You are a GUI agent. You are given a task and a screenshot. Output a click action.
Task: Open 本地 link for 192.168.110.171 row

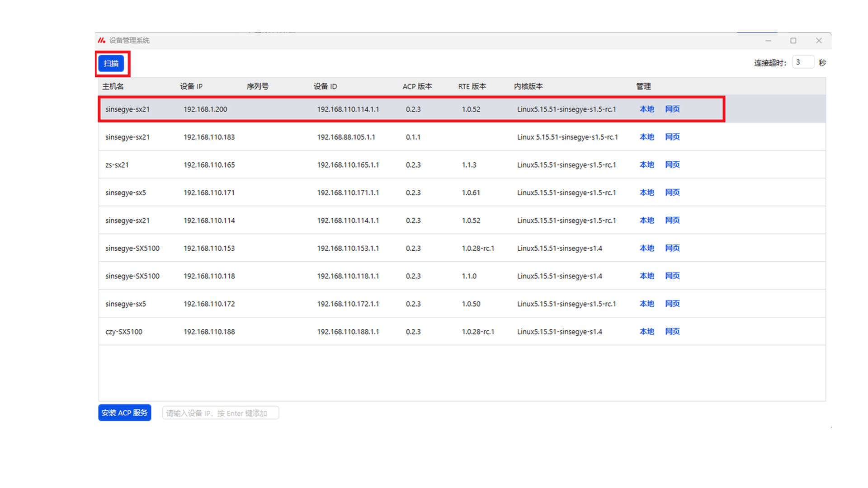[646, 192]
